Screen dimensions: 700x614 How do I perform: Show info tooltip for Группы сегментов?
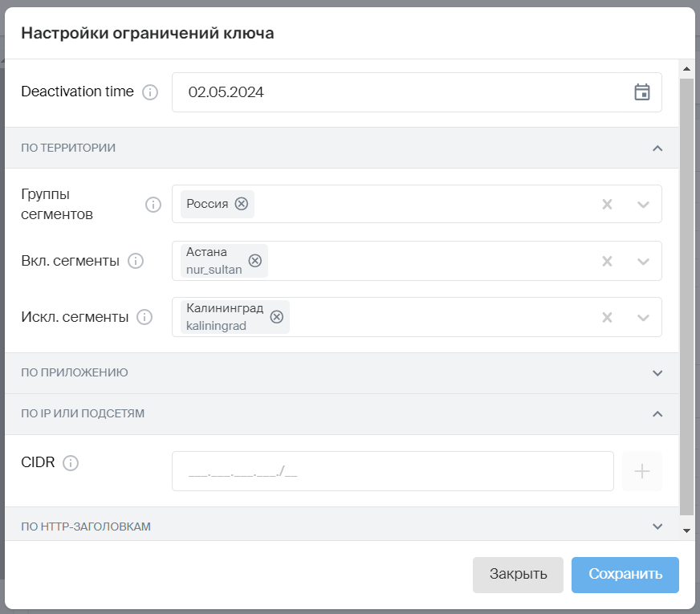[153, 205]
